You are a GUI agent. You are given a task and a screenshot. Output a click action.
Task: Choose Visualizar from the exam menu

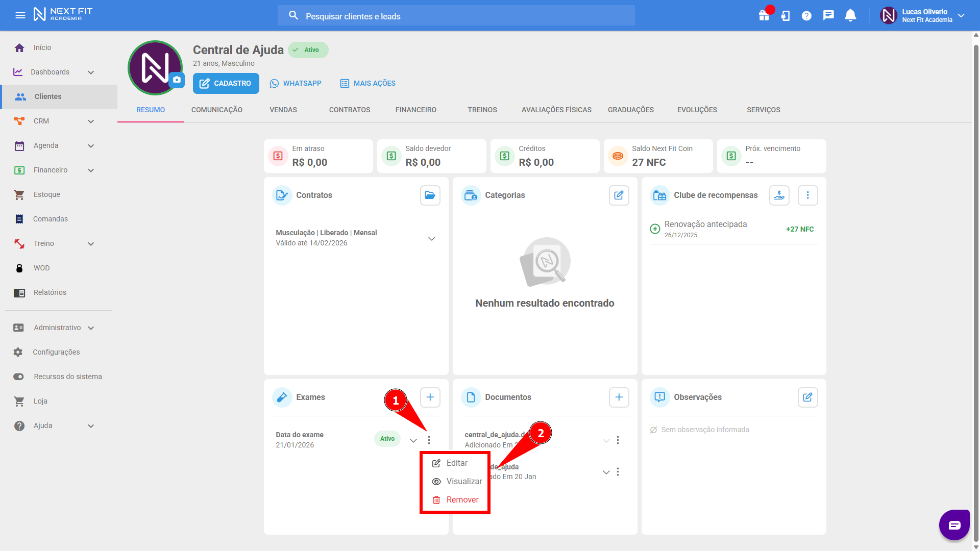click(x=463, y=482)
